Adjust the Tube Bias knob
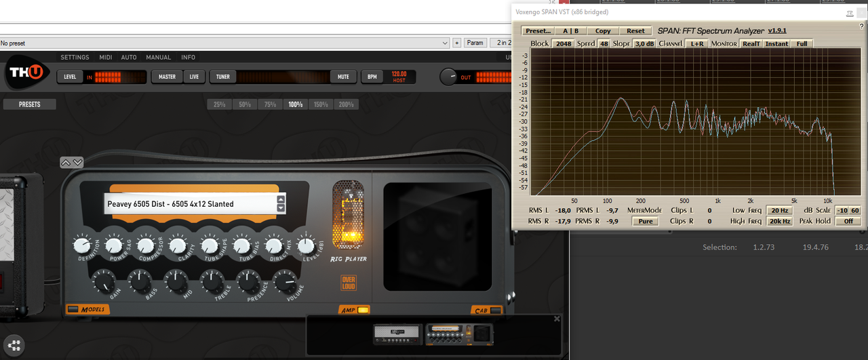Viewport: 868px width, 360px height. [x=241, y=245]
